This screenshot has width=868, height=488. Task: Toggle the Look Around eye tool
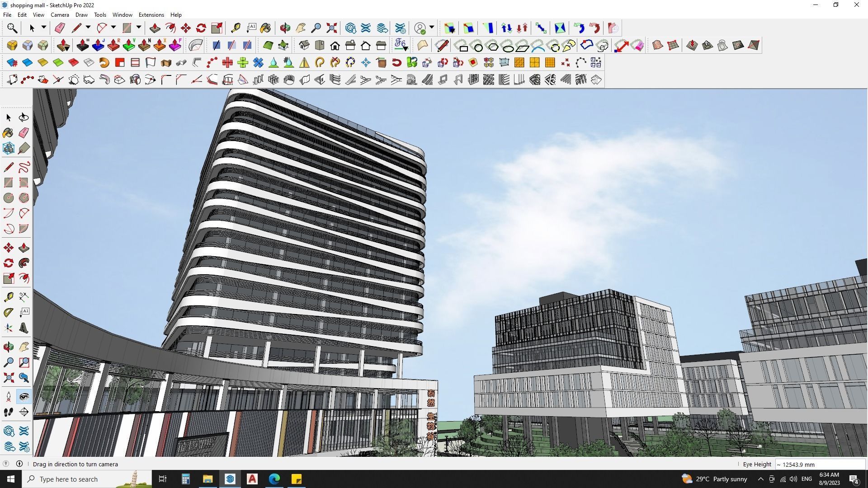pyautogui.click(x=24, y=397)
